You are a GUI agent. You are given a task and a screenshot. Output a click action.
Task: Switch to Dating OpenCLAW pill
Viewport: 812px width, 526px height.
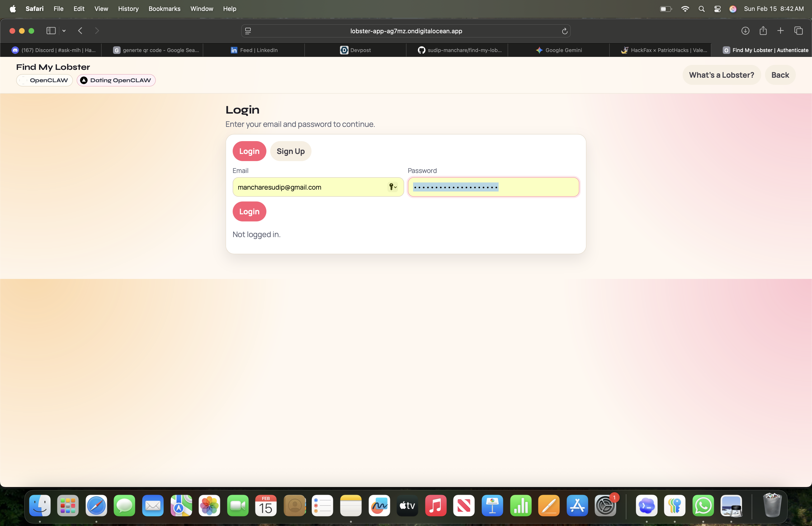click(x=116, y=80)
